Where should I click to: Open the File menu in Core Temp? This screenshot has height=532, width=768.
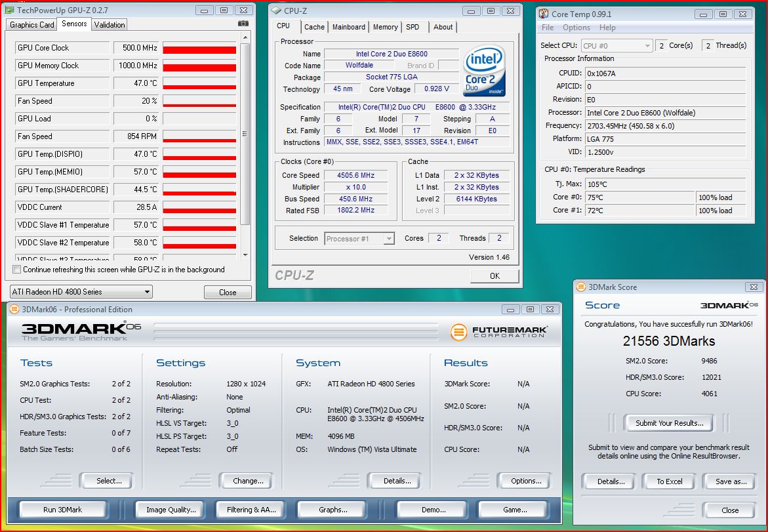coord(548,28)
